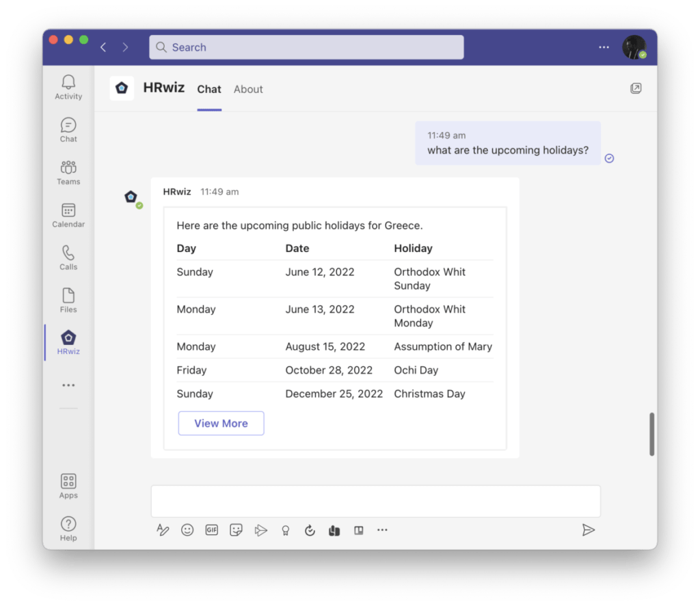Image resolution: width=700 pixels, height=606 pixels.
Task: Click the "HRwiz" title in the chat header
Action: tap(164, 87)
